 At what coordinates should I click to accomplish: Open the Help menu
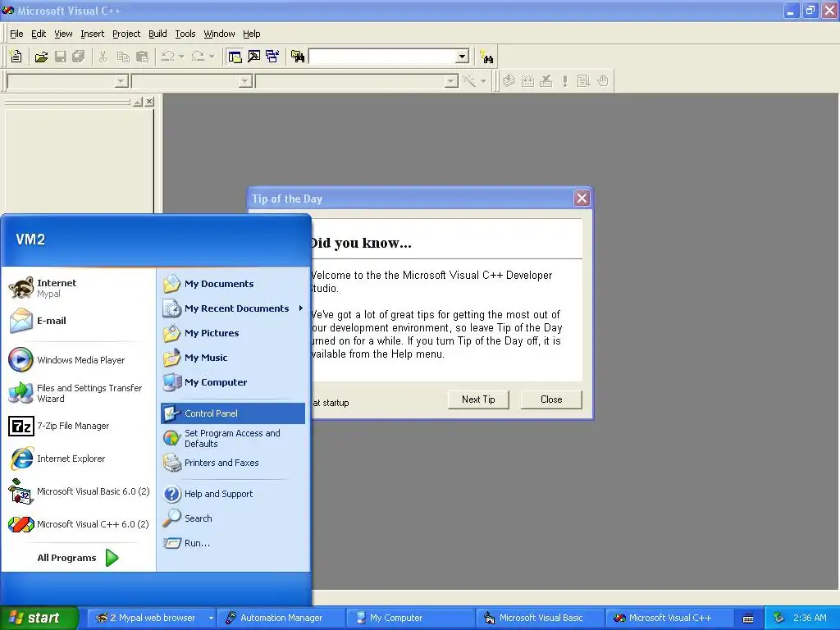point(251,34)
